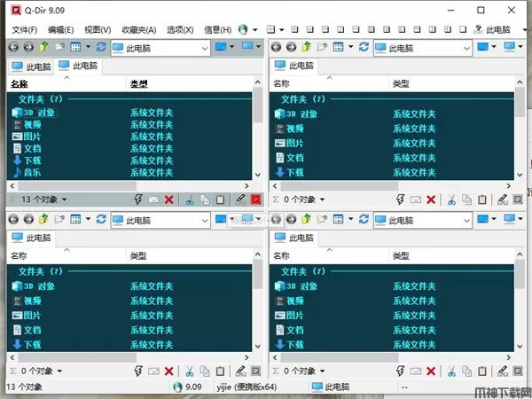Expand address combo box in top-left pane
The height and width of the screenshot is (399, 532).
[205, 48]
